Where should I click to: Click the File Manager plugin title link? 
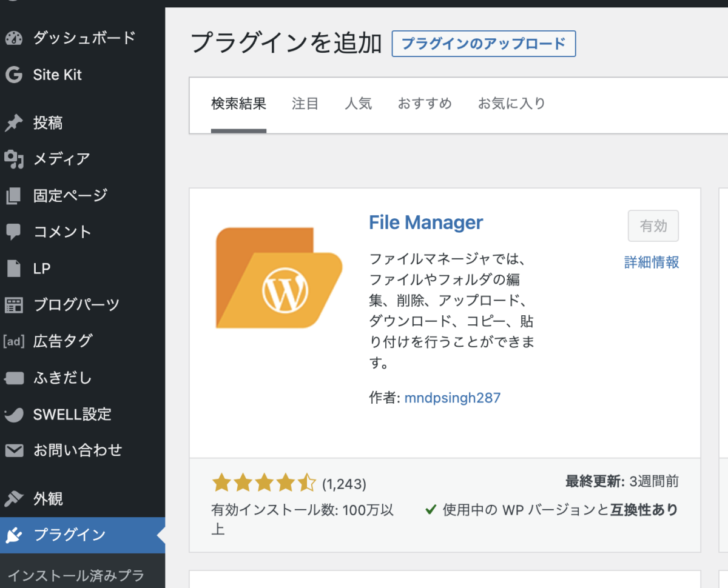point(426,222)
